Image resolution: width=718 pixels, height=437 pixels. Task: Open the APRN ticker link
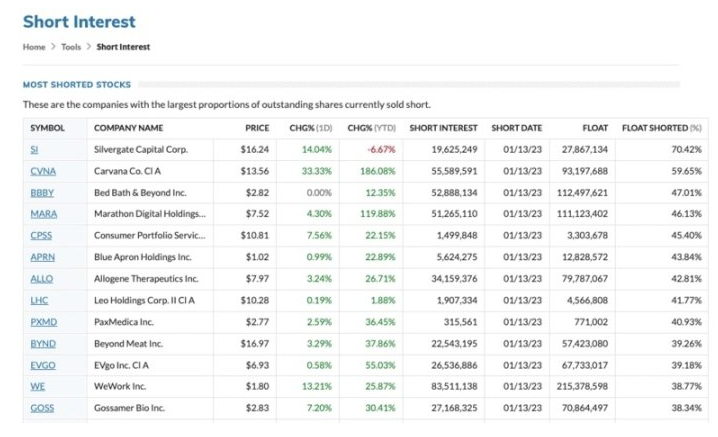(x=43, y=257)
